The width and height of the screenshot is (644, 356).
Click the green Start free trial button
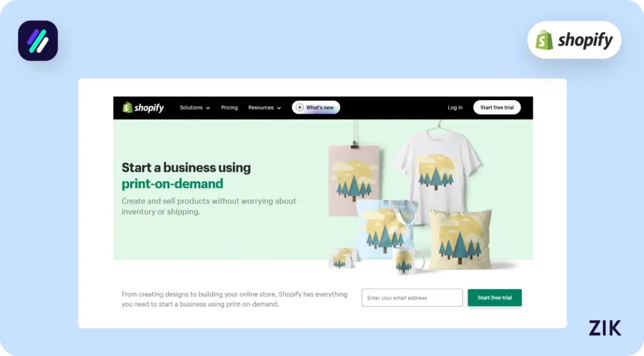pos(494,298)
